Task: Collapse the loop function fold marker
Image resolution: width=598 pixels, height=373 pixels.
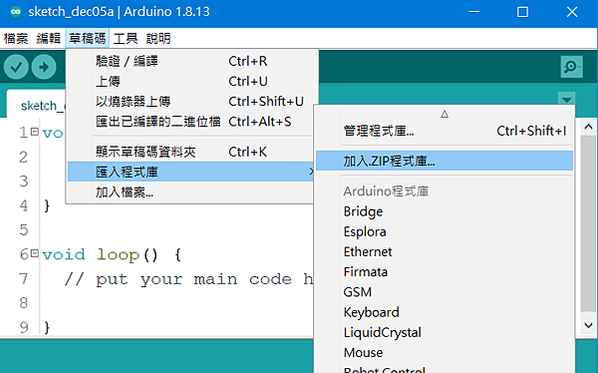Action: pyautogui.click(x=35, y=253)
